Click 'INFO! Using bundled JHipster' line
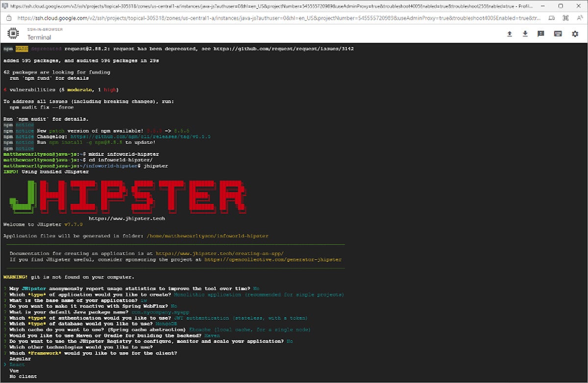 click(46, 172)
